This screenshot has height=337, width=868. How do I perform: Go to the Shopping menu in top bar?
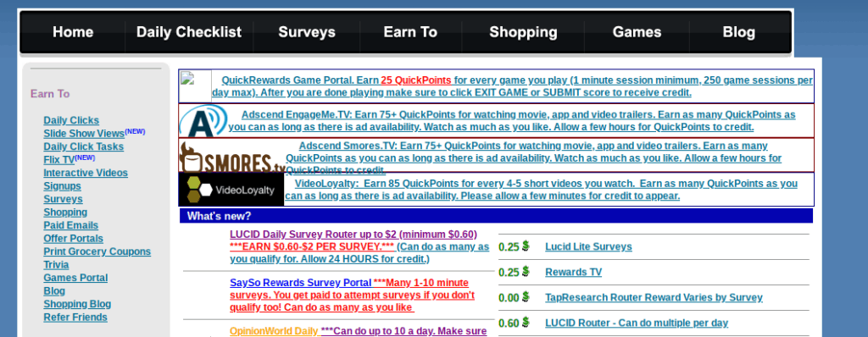point(523,32)
